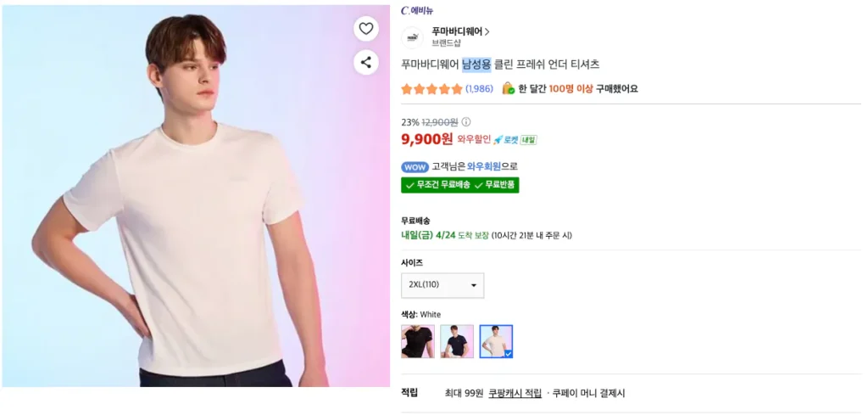Click the main product model image

(196, 196)
